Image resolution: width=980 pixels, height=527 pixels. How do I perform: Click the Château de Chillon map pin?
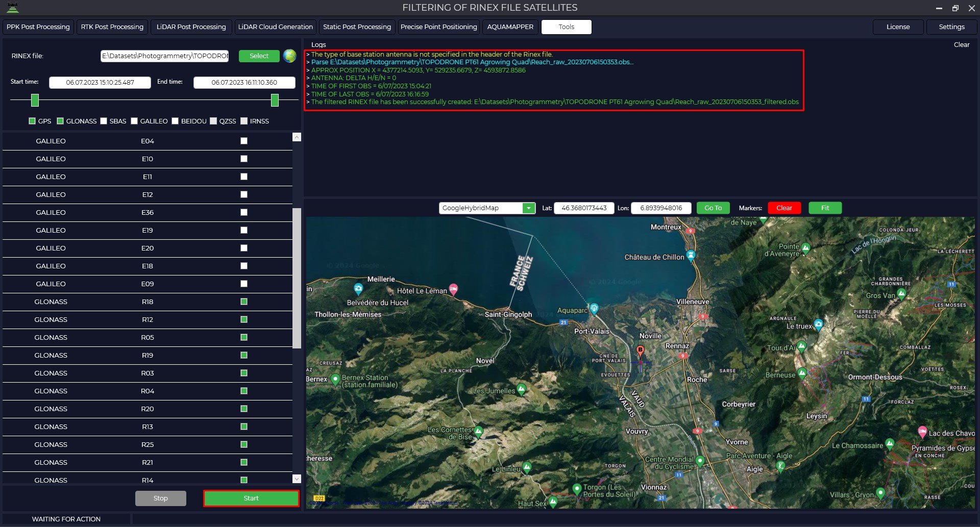click(691, 255)
